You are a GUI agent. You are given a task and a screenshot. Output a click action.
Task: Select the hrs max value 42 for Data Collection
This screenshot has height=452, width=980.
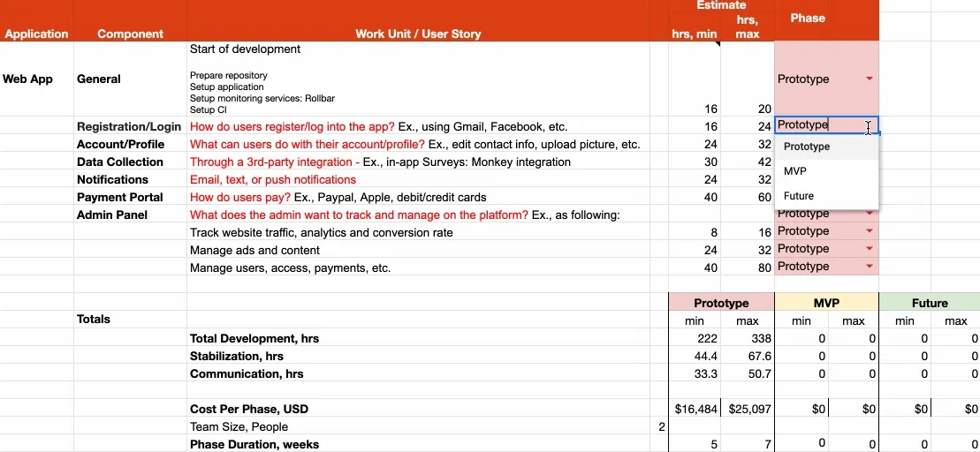tap(748, 162)
